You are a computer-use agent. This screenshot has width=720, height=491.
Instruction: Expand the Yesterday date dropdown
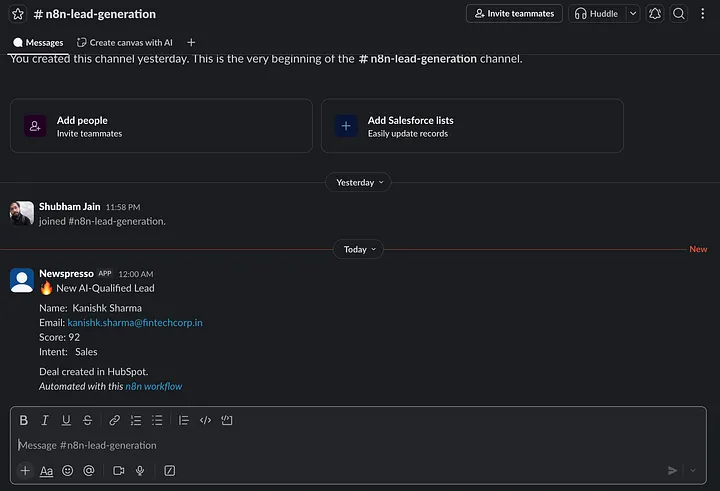coord(358,182)
